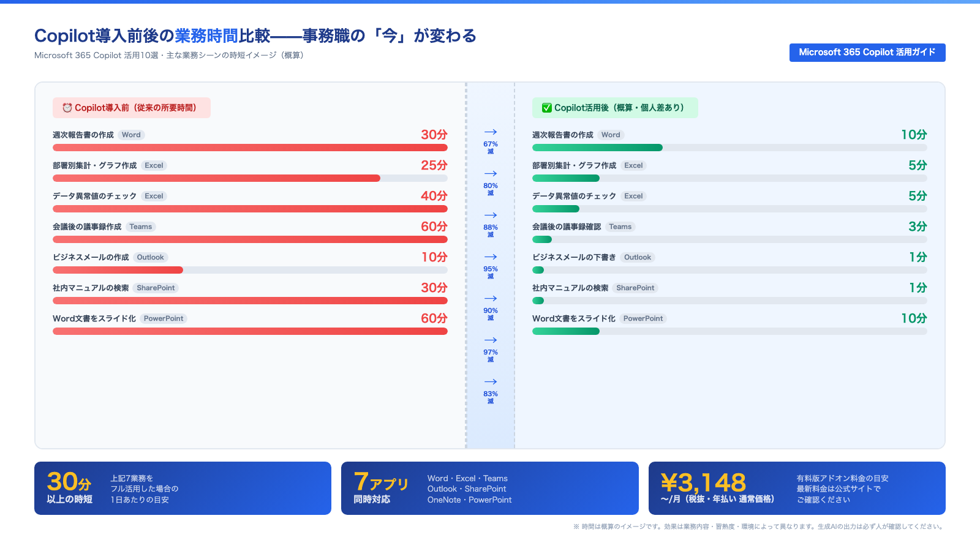Image resolution: width=980 pixels, height=551 pixels.
Task: Select the Copilot活用後(概算・個人差あり)header
Action: (615, 108)
